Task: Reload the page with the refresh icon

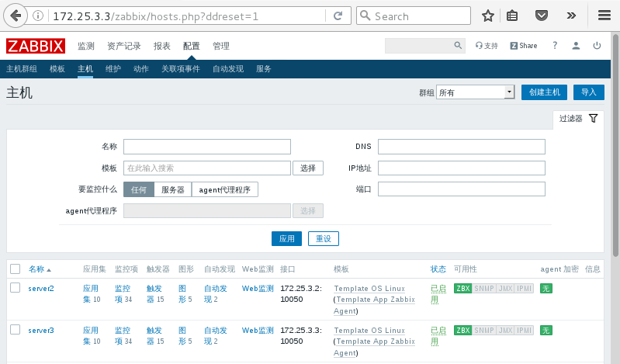Action: 338,16
